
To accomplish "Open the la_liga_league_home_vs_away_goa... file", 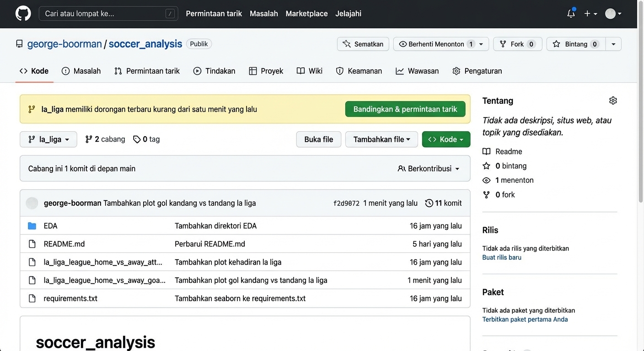I will pos(105,280).
